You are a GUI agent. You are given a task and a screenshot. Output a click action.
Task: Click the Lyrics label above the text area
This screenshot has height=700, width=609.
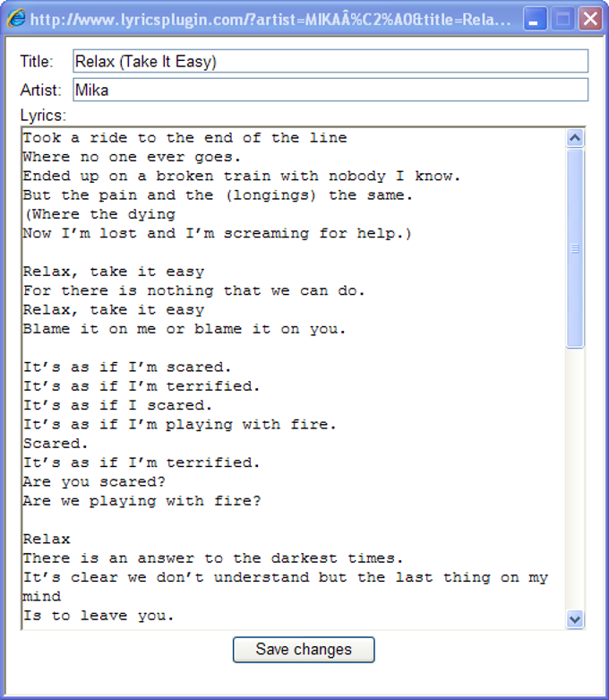click(43, 116)
